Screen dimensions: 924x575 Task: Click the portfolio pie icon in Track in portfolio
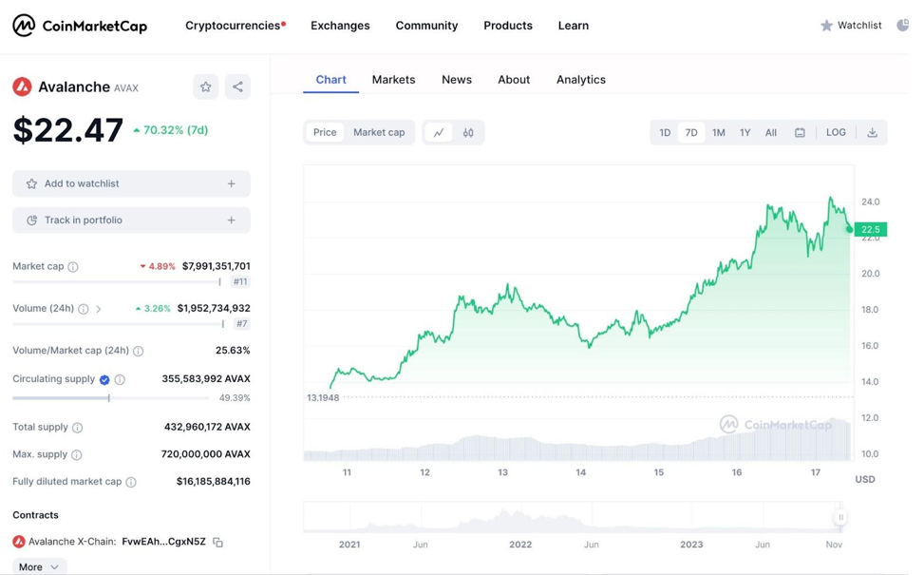tap(32, 220)
